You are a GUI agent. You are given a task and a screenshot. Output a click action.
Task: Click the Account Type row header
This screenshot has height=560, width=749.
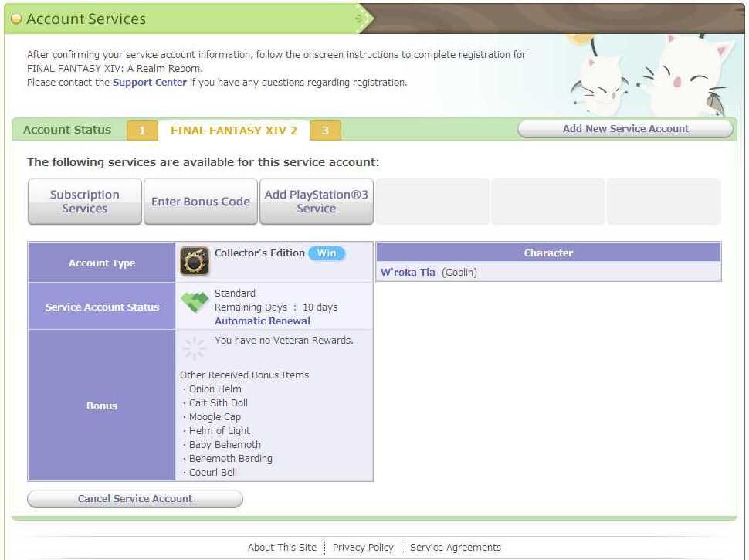[x=102, y=263]
